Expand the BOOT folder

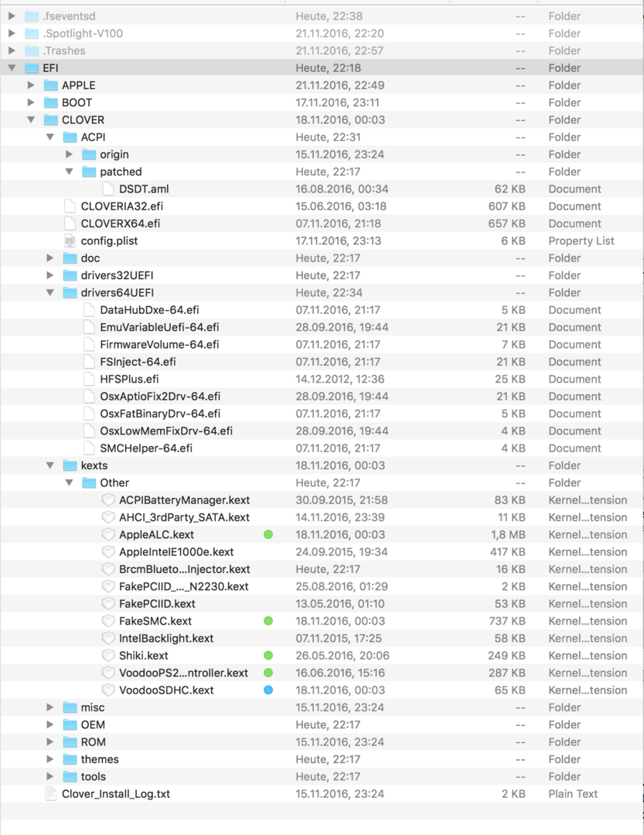[31, 103]
